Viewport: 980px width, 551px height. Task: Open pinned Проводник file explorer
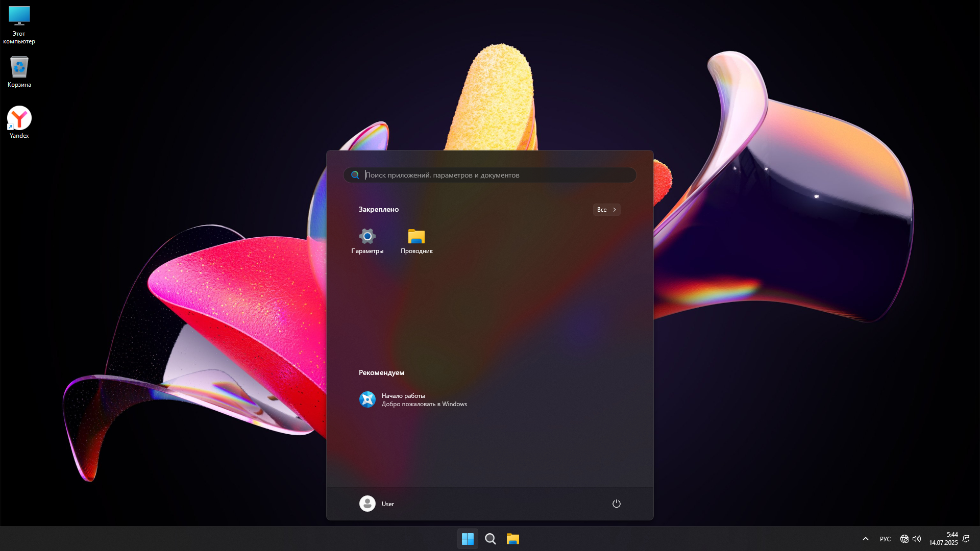tap(416, 241)
